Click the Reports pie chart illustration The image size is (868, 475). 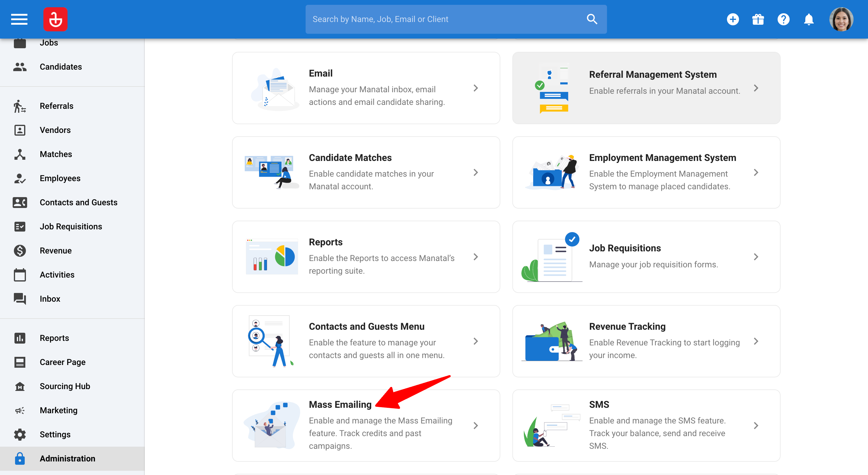(x=272, y=257)
